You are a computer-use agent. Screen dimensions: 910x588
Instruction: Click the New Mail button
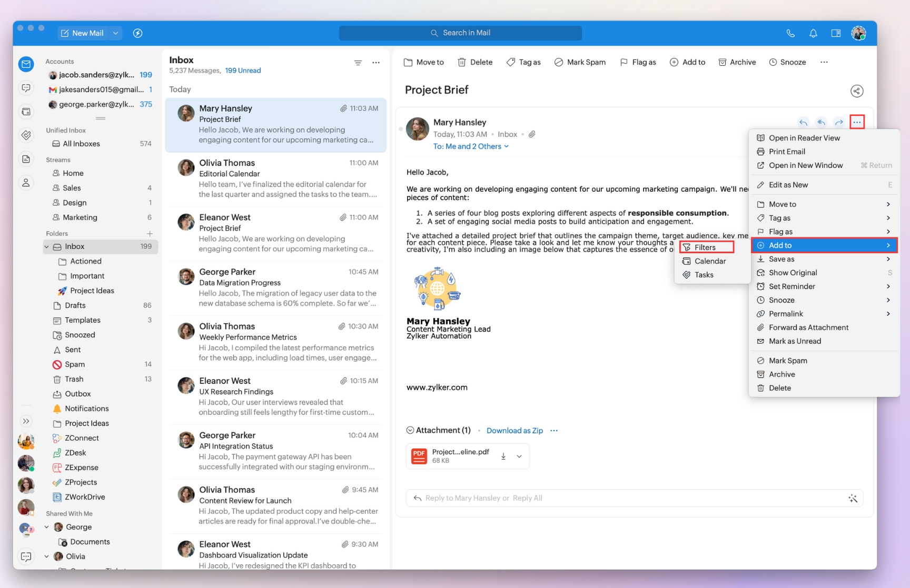click(83, 33)
